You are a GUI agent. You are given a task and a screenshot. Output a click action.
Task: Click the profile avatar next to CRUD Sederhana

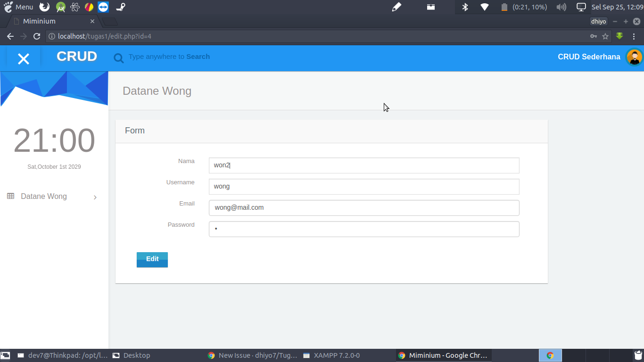coord(634,57)
